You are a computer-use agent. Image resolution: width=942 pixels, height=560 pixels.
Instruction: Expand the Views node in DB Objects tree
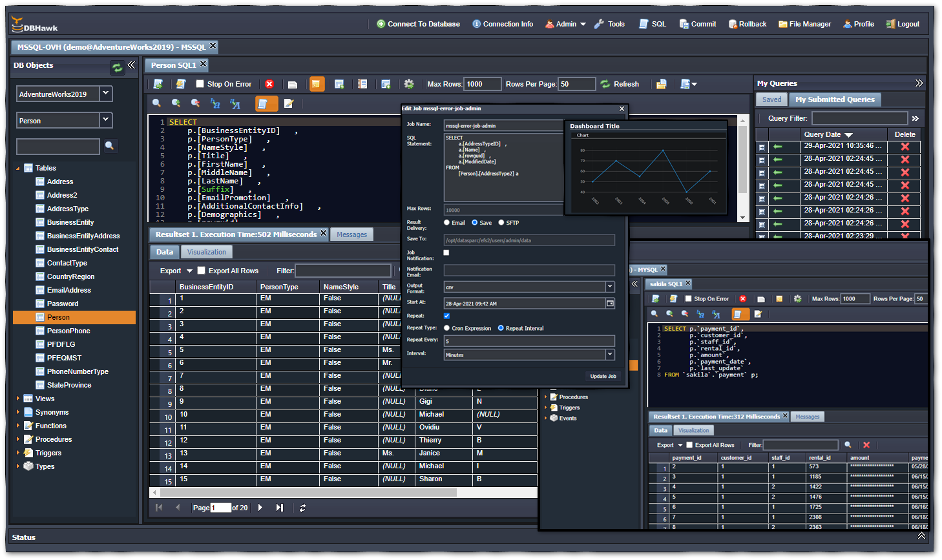pos(17,399)
